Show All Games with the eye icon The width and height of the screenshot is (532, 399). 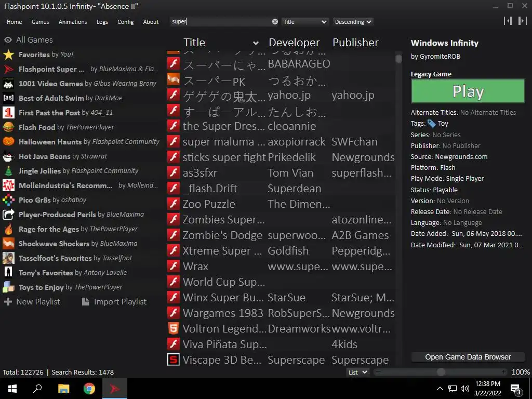pyautogui.click(x=8, y=39)
